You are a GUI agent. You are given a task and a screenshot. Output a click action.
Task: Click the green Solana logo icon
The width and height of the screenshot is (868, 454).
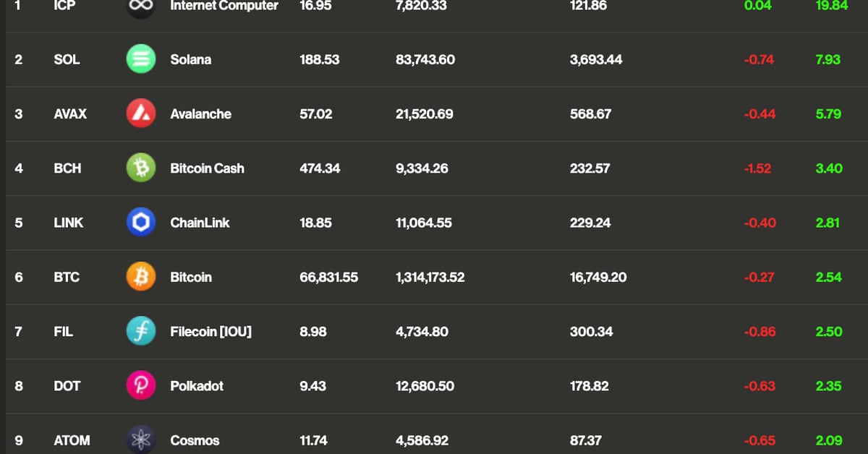coord(140,59)
